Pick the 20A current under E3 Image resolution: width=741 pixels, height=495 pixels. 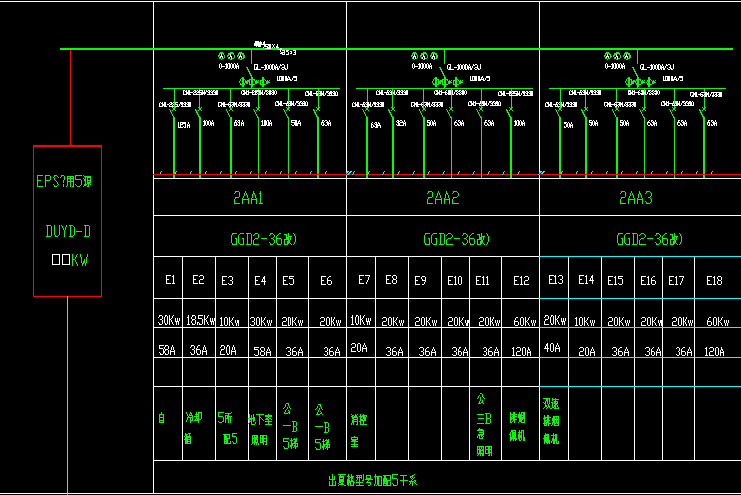(228, 350)
